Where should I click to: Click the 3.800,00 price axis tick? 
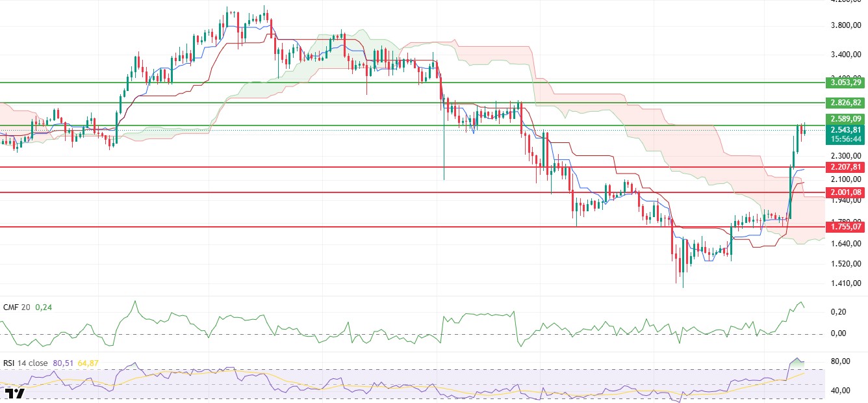[845, 26]
